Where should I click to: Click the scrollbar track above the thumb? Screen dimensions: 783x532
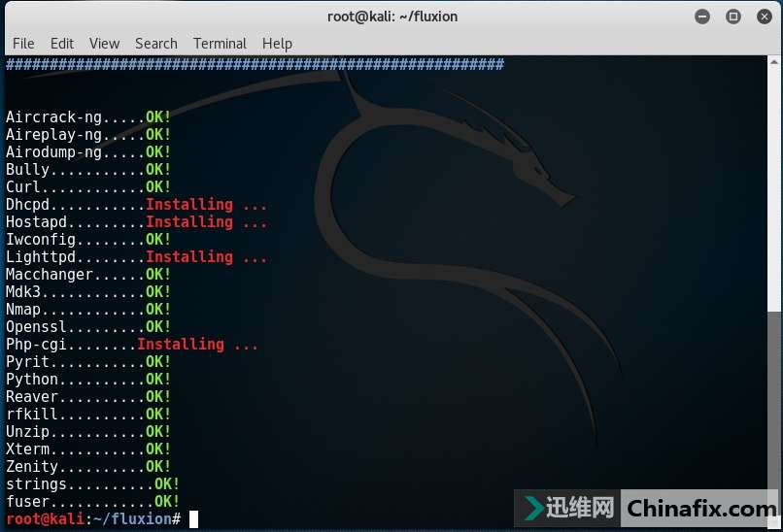pos(774,184)
